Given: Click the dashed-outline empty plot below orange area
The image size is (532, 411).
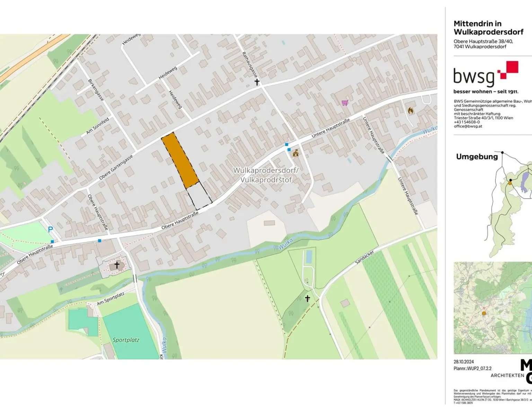Looking at the screenshot, I should point(199,196).
